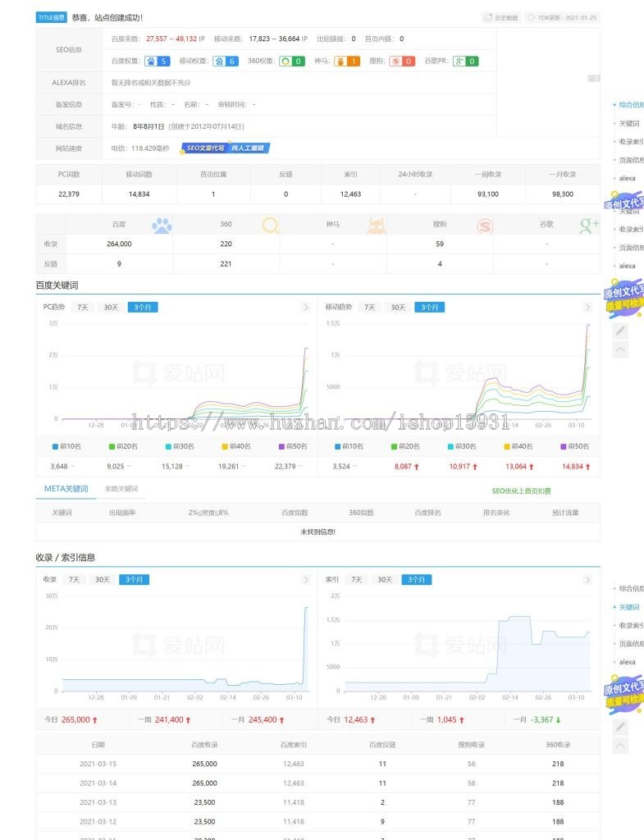The height and width of the screenshot is (840, 644).
Task: Click the 360收录 column header
Action: [x=558, y=745]
